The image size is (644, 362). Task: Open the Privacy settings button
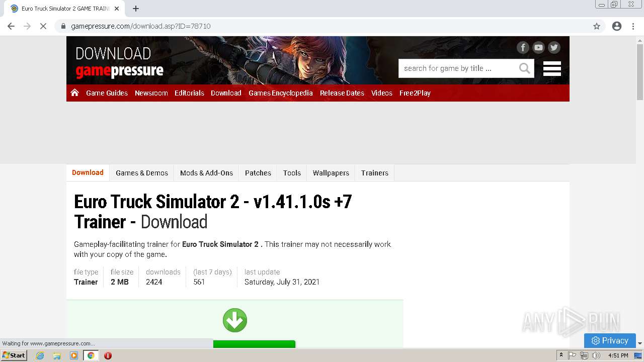[610, 340]
